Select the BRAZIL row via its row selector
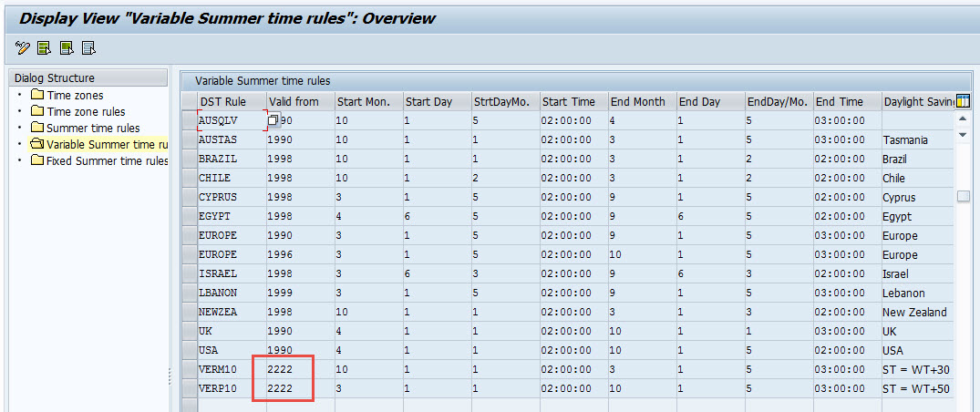Viewport: 980px width, 412px height. [189, 159]
